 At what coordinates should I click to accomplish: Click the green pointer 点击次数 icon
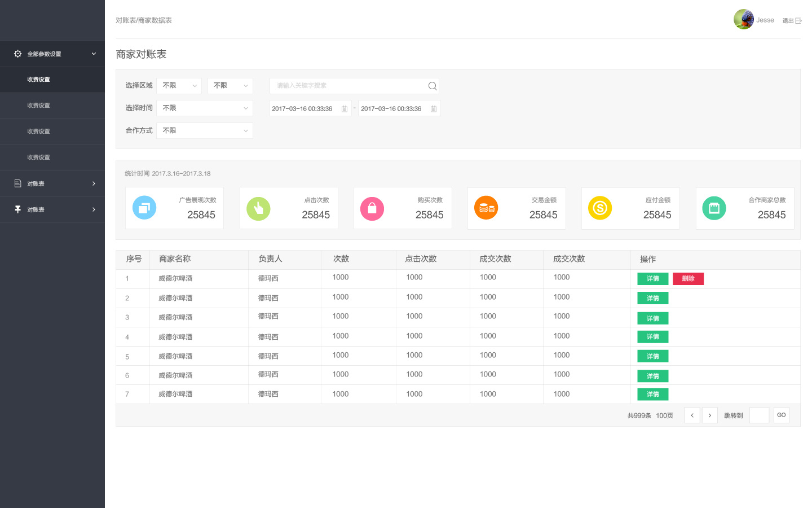(x=258, y=209)
